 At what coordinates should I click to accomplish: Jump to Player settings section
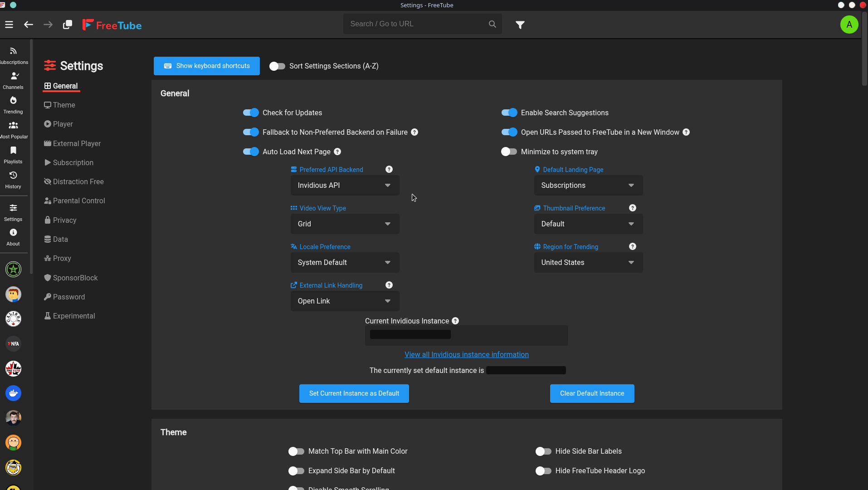tap(59, 124)
